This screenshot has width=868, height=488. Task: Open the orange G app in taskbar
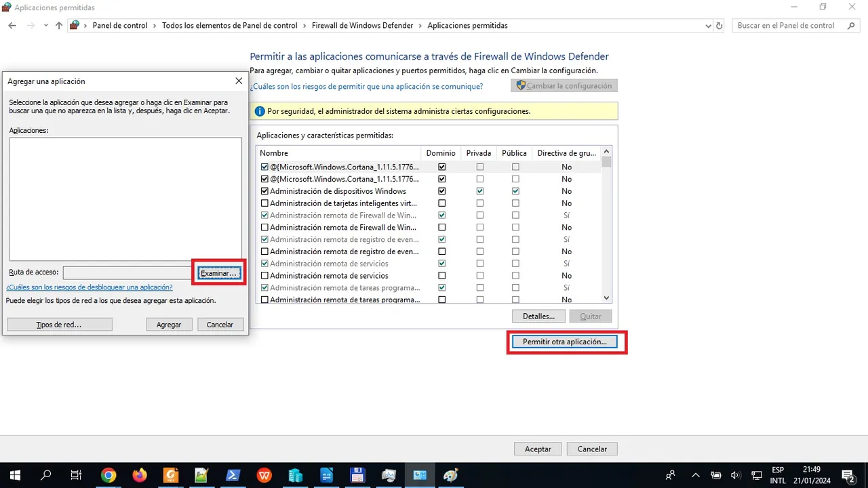(171, 475)
